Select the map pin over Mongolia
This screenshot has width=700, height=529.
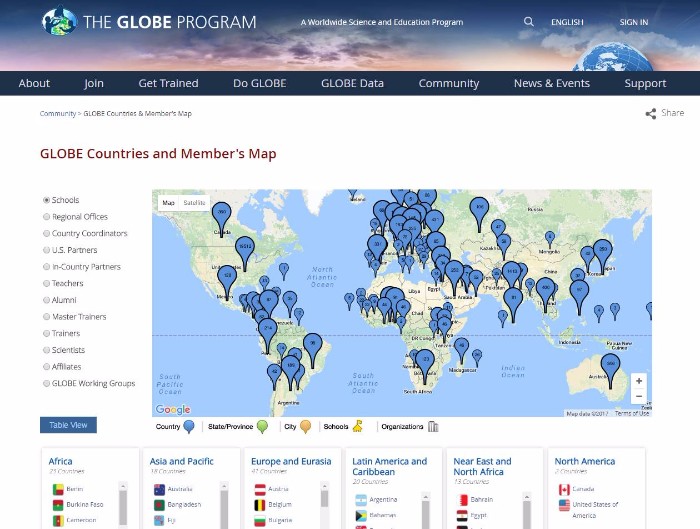550,238
